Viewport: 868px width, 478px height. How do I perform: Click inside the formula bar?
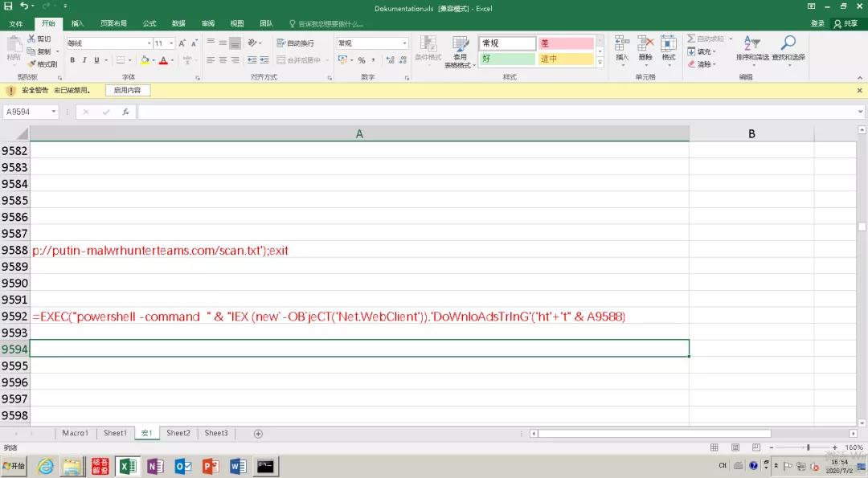pyautogui.click(x=497, y=112)
